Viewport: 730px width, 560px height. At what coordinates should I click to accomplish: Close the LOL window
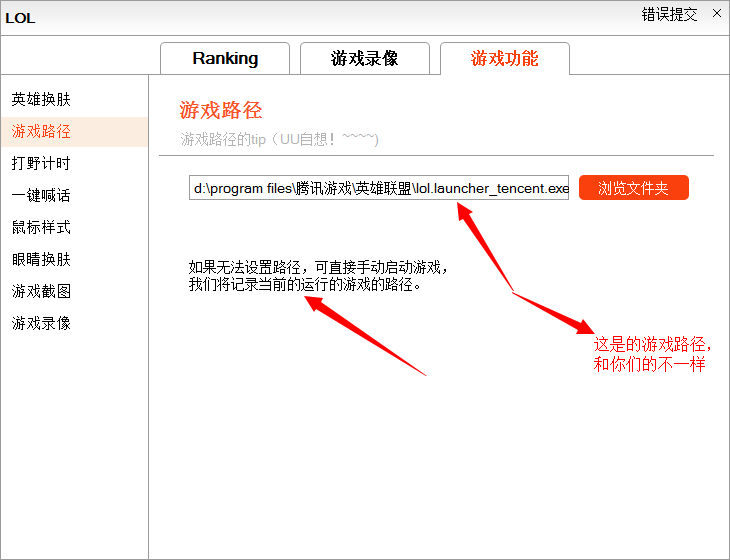tap(716, 14)
